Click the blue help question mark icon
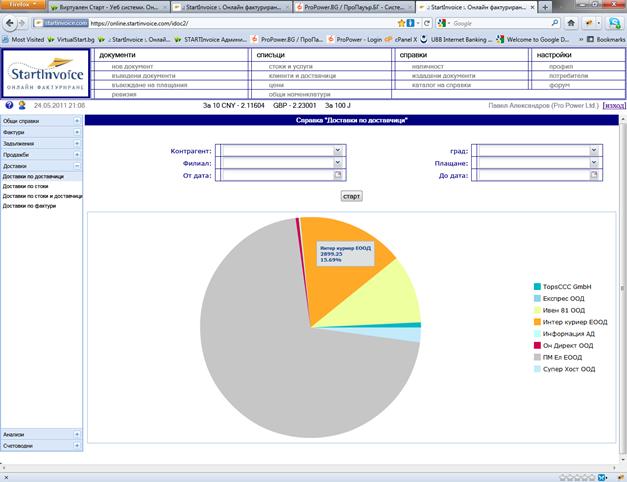The image size is (627, 482). [x=9, y=105]
